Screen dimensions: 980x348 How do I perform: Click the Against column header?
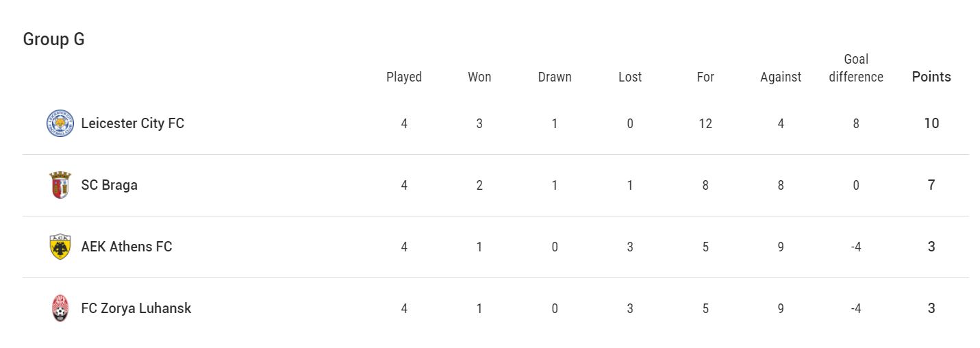[781, 77]
